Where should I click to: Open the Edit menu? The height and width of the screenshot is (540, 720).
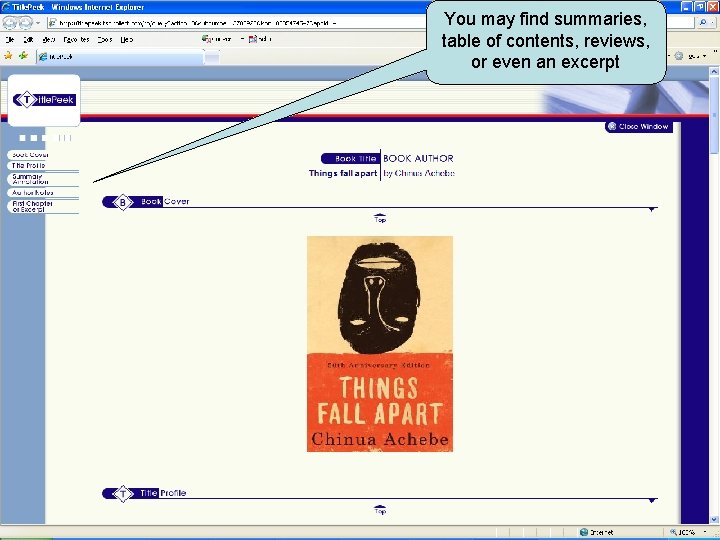click(x=28, y=39)
